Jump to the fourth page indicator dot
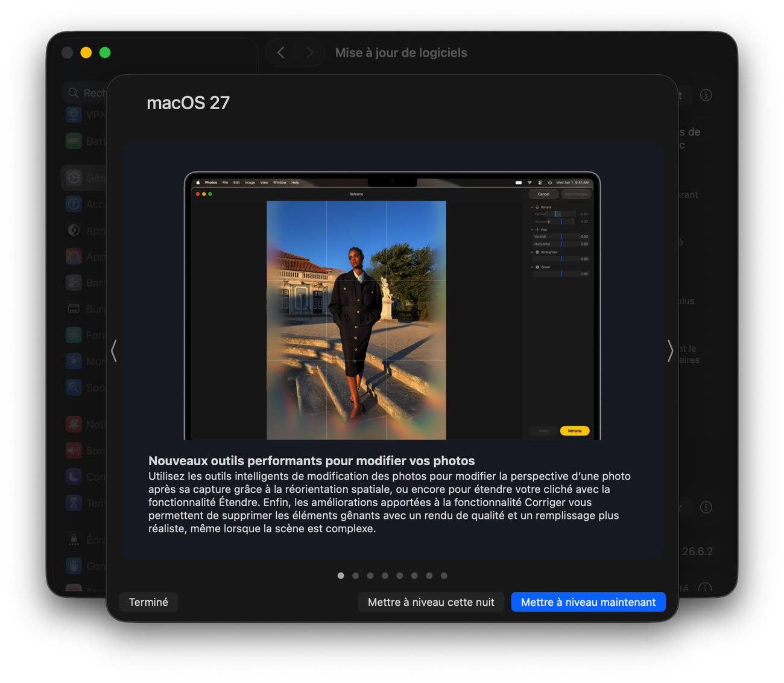 (385, 576)
